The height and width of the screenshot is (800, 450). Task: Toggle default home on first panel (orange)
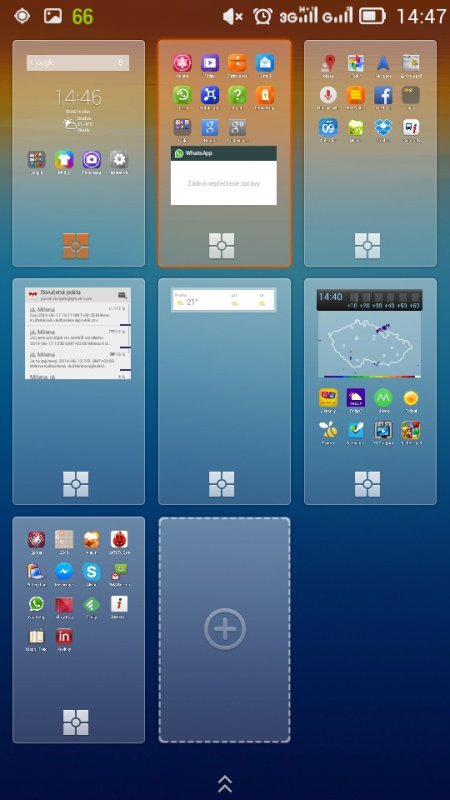(76, 246)
